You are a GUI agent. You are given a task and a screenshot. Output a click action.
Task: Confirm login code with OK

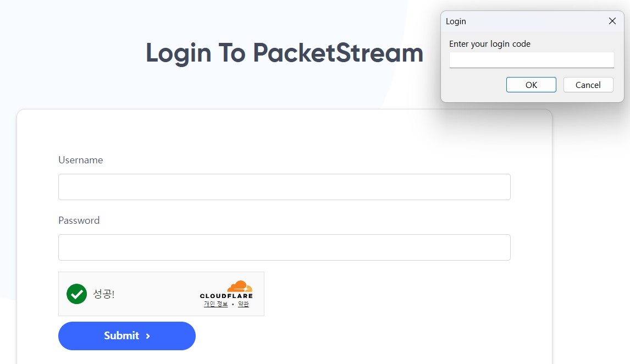[530, 85]
